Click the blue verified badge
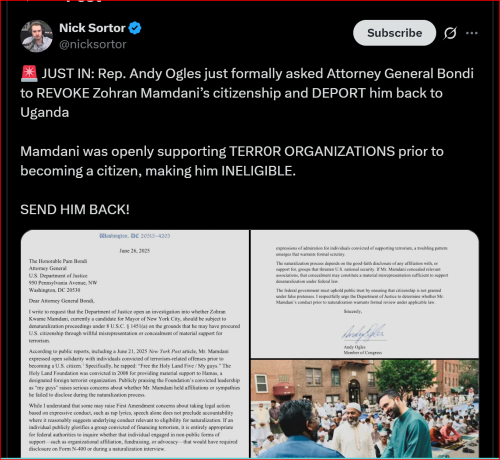 pyautogui.click(x=135, y=28)
